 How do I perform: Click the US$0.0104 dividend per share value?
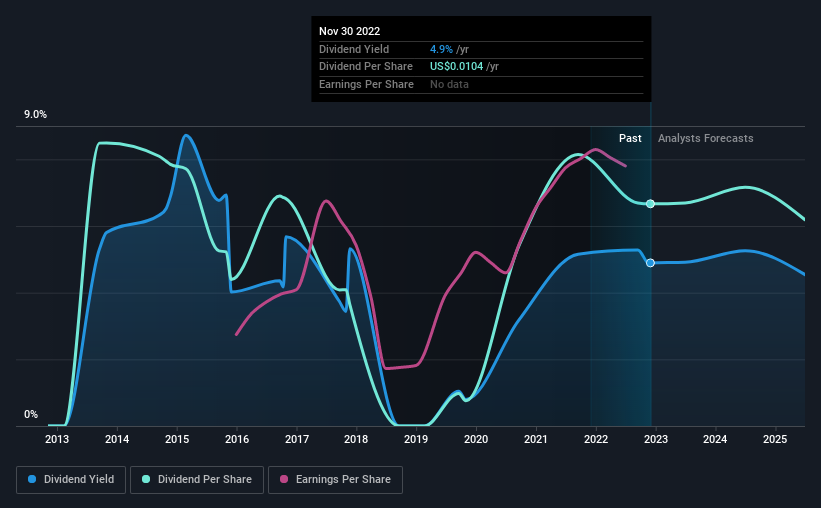pyautogui.click(x=456, y=67)
